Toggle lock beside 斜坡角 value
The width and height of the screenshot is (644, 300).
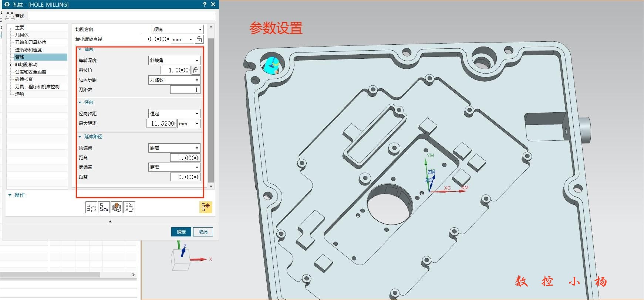click(x=196, y=70)
